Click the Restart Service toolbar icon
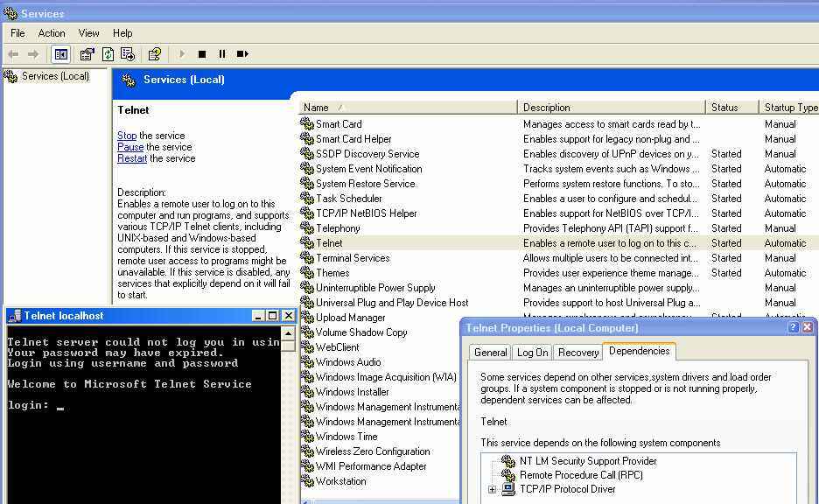This screenshot has width=819, height=504. [242, 53]
